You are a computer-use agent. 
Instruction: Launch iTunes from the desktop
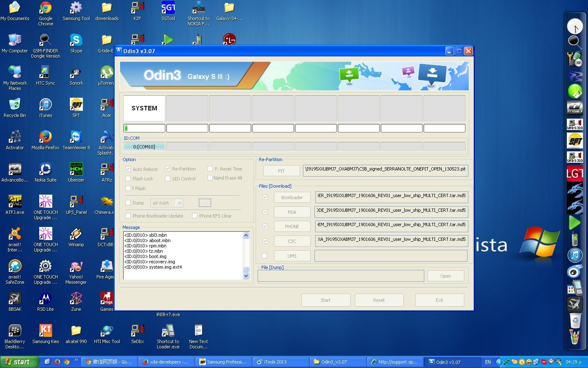click(45, 108)
